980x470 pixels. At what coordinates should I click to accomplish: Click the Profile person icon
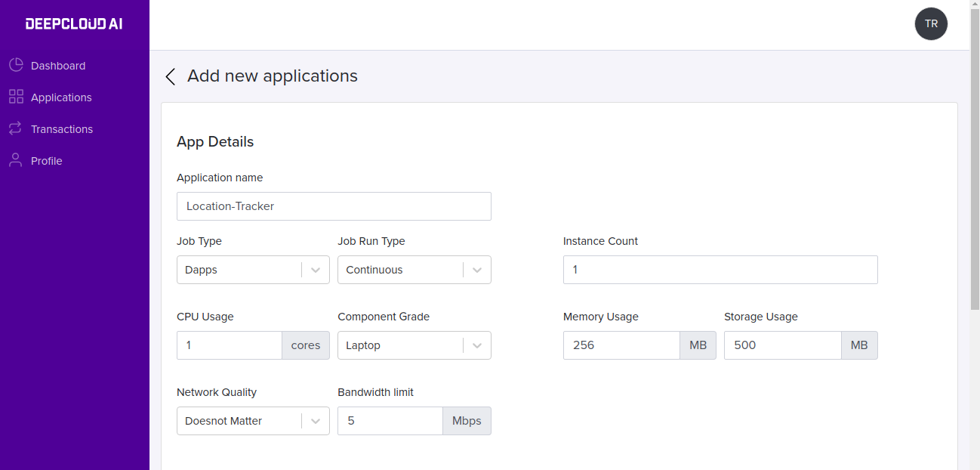tap(16, 160)
